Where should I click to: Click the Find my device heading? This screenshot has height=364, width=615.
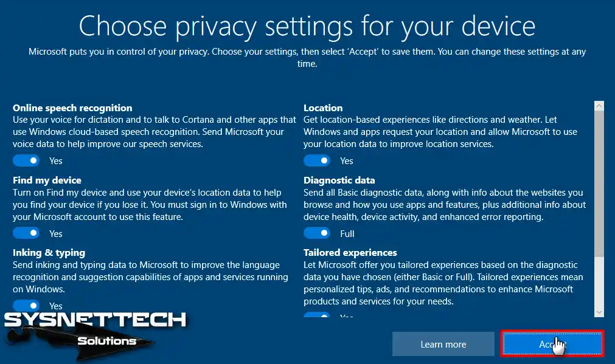[47, 180]
